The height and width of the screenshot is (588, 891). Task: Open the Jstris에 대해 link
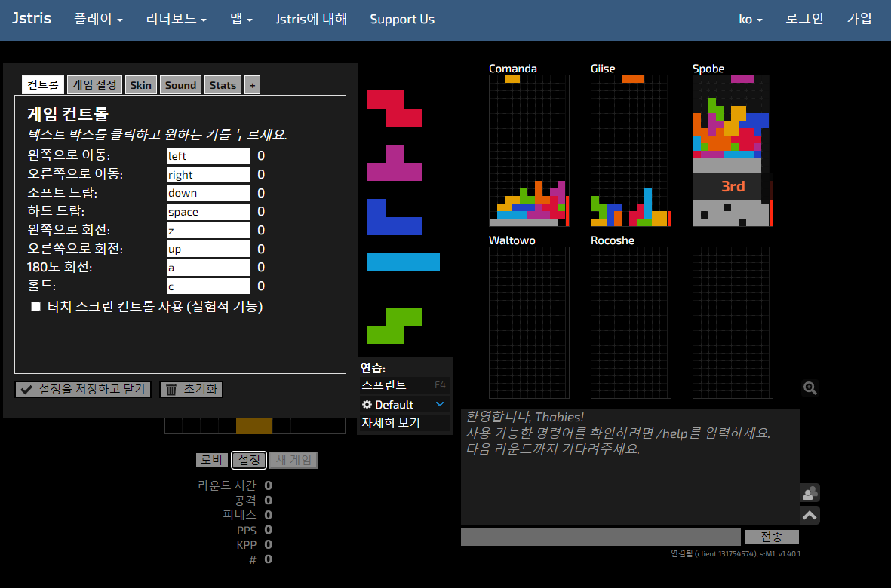click(x=312, y=19)
